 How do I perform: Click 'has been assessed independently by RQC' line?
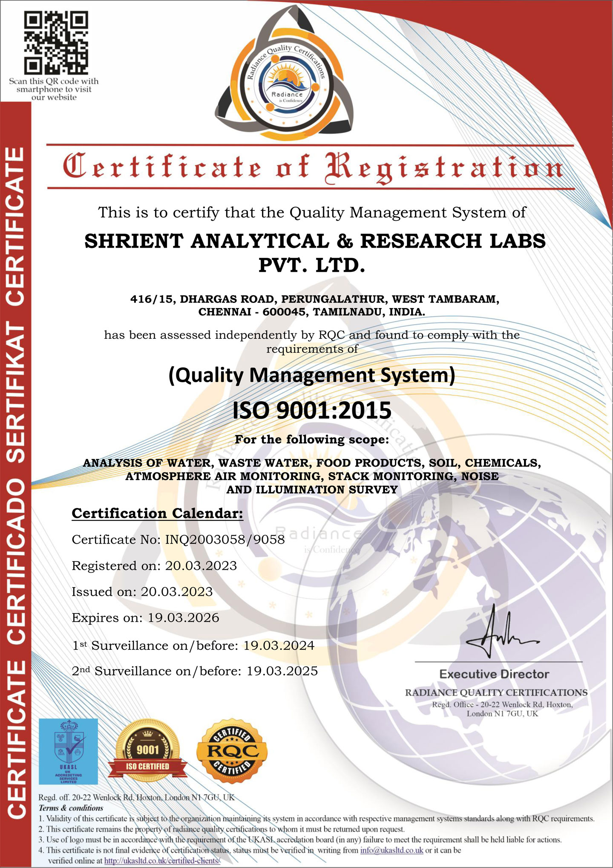tap(312, 335)
